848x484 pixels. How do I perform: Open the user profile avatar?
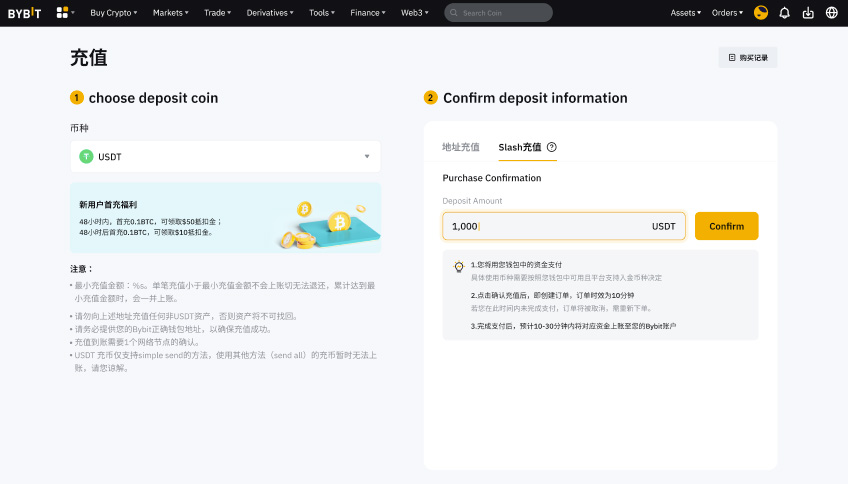(x=761, y=12)
